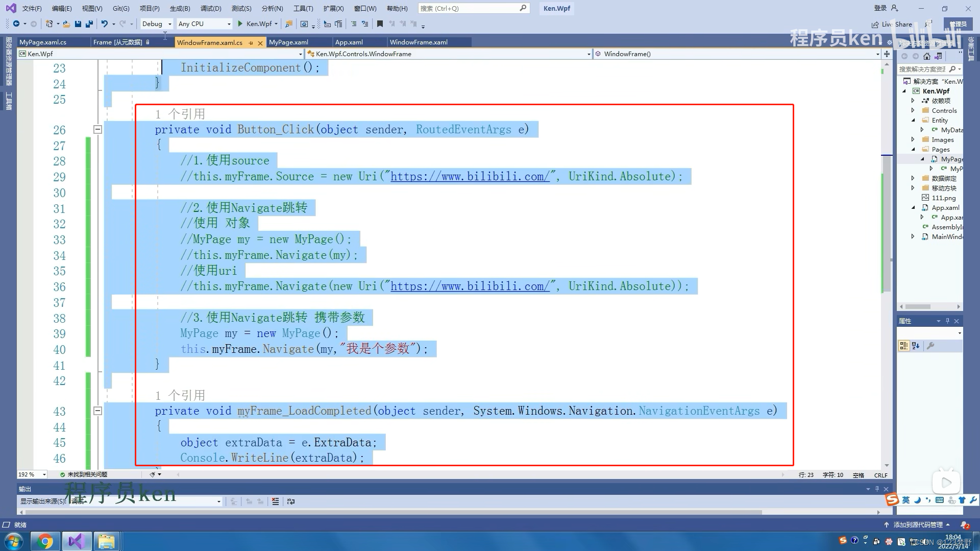Screen dimensions: 980x551
Task: Click the bilibili link on line 29
Action: point(470,177)
